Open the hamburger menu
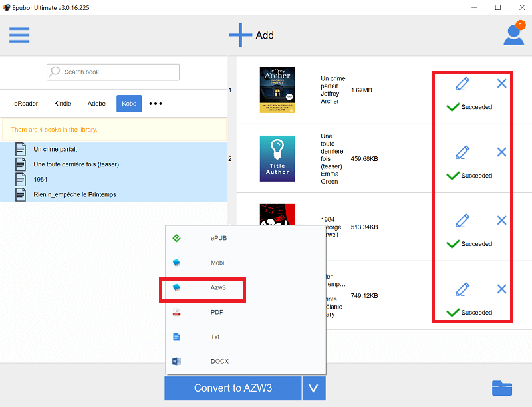Image resolution: width=532 pixels, height=407 pixels. (x=19, y=35)
